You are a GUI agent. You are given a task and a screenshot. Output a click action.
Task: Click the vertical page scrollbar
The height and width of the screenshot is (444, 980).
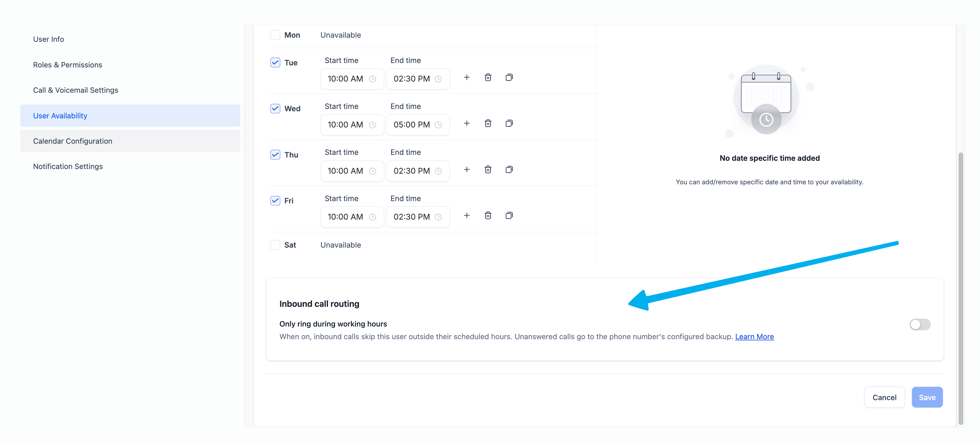tap(960, 288)
